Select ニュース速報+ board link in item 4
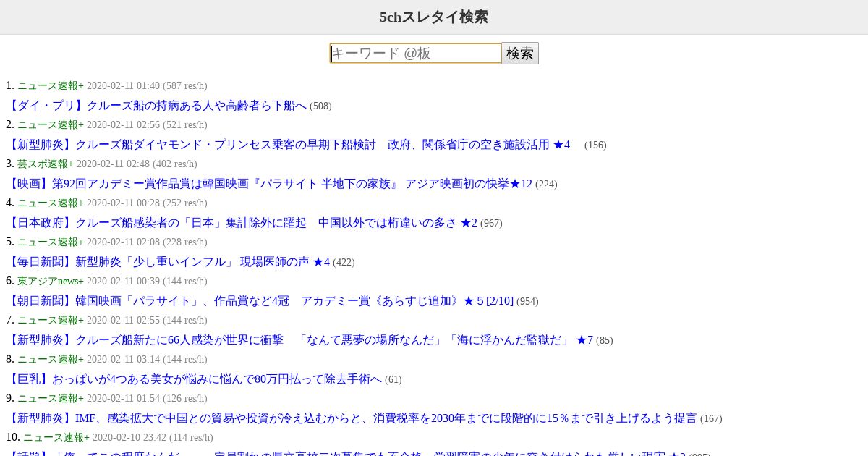Screen dimensions: 868x456 pyautogui.click(x=51, y=203)
